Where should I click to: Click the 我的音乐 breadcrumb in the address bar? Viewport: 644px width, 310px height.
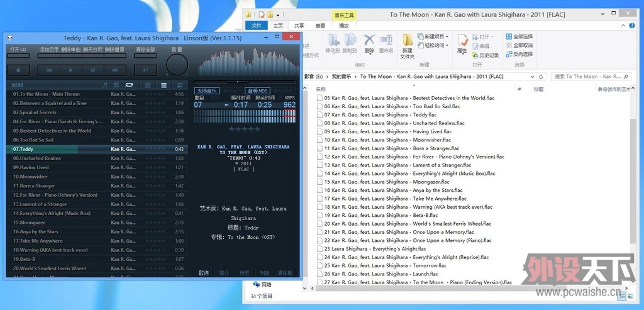click(x=342, y=77)
